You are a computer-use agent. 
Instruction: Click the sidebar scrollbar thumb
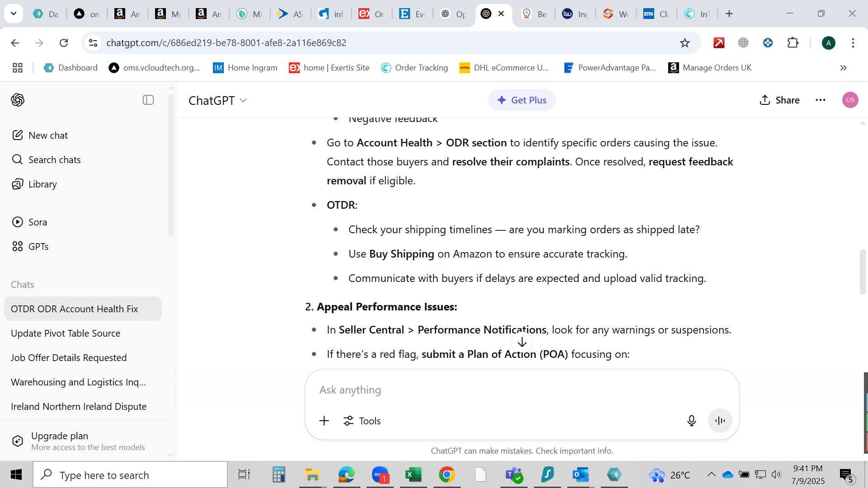(x=171, y=165)
